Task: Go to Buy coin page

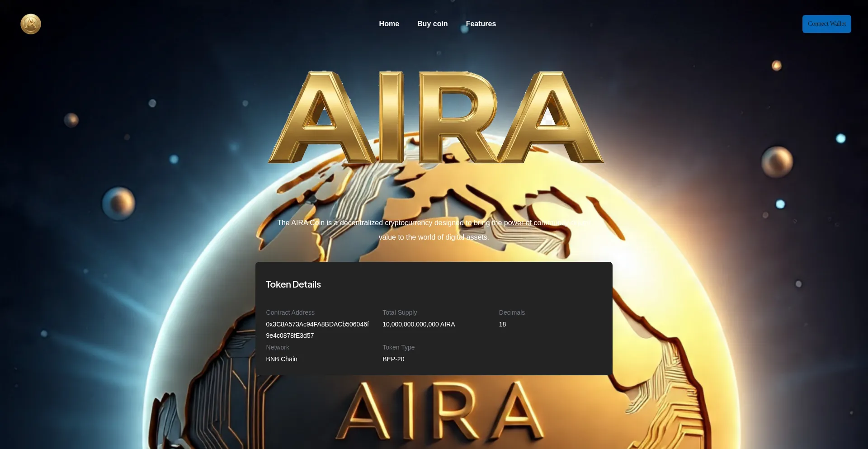Action: click(x=432, y=24)
